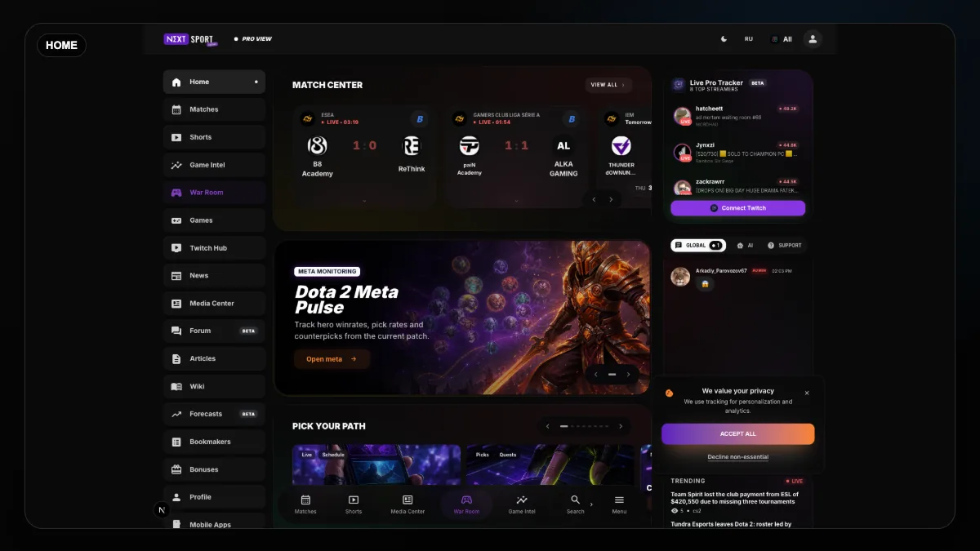Click the Live Pro Tracker Twitch icon
980x551 pixels.
[679, 85]
